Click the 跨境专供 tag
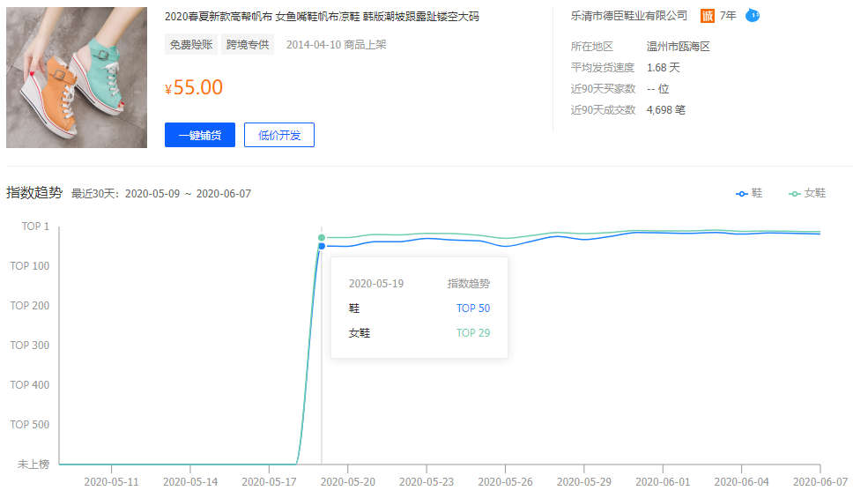The height and width of the screenshot is (498, 868). pos(248,44)
